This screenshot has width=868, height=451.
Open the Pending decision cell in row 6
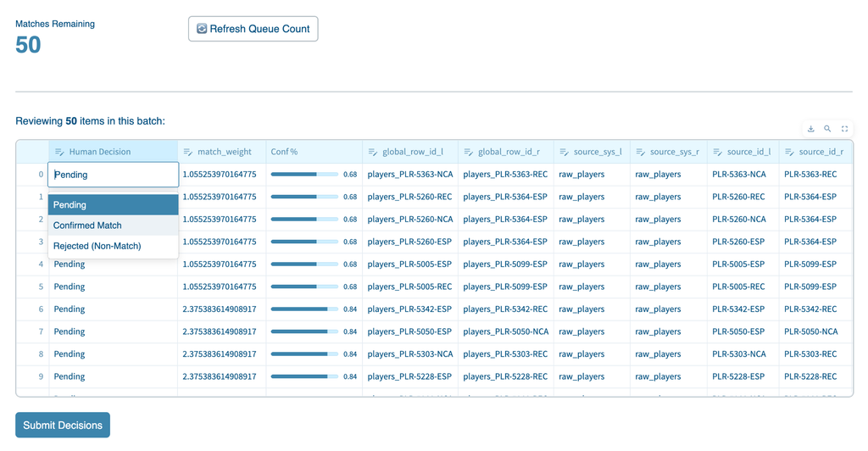point(114,309)
